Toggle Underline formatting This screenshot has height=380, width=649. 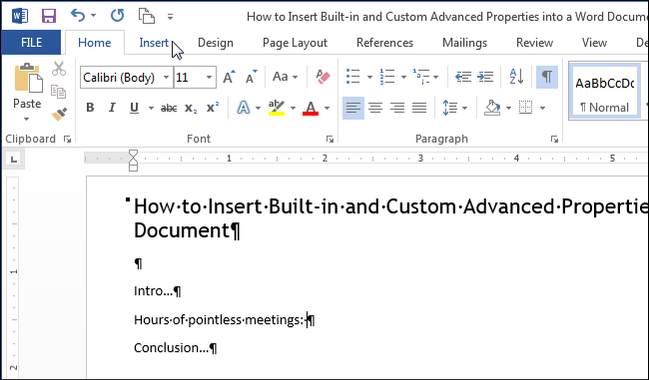click(x=134, y=108)
